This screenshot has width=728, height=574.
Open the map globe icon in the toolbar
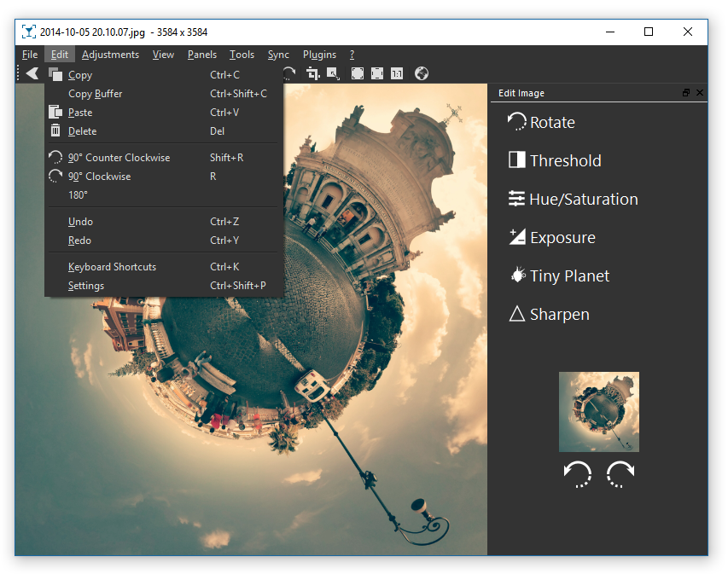tap(421, 73)
